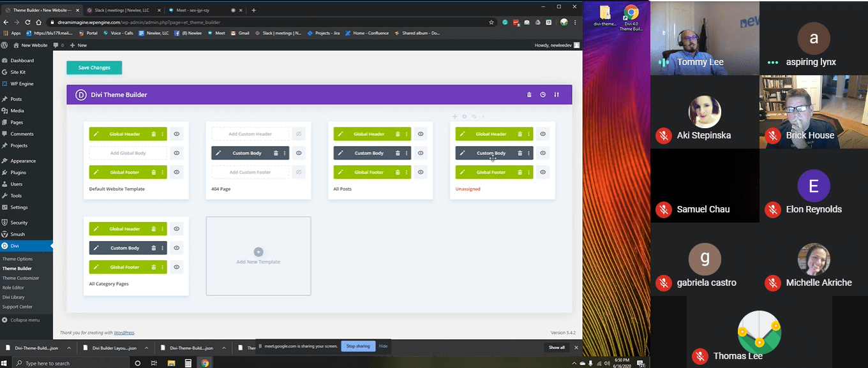
Task: Expand first Divi-Theme-Build json download options
Action: coord(70,348)
